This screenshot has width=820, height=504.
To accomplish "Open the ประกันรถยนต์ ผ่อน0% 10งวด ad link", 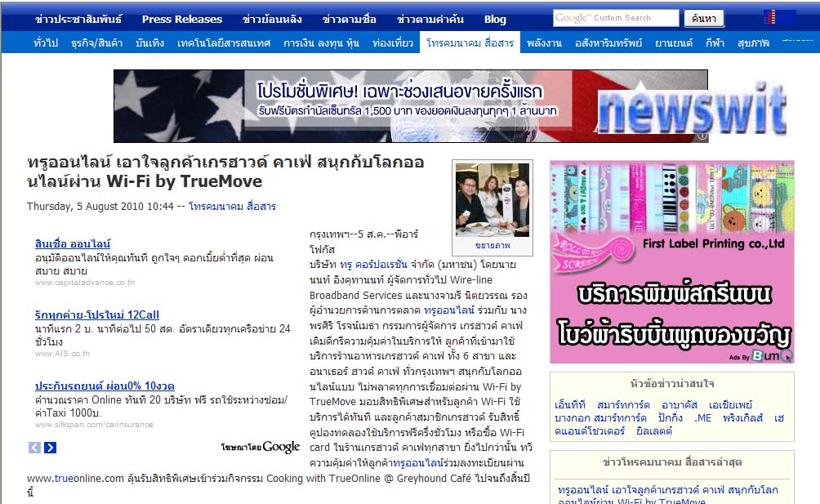I will [105, 386].
